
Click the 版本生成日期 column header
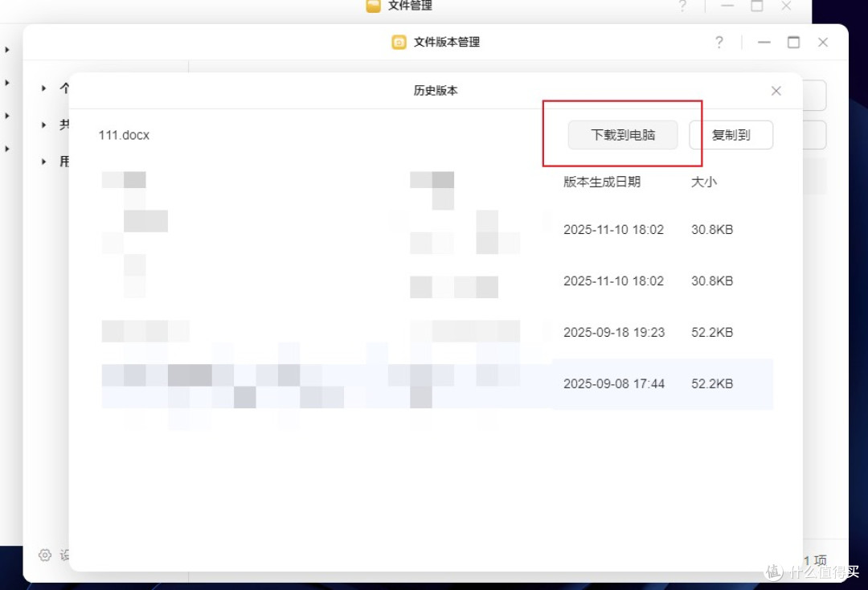pyautogui.click(x=602, y=182)
